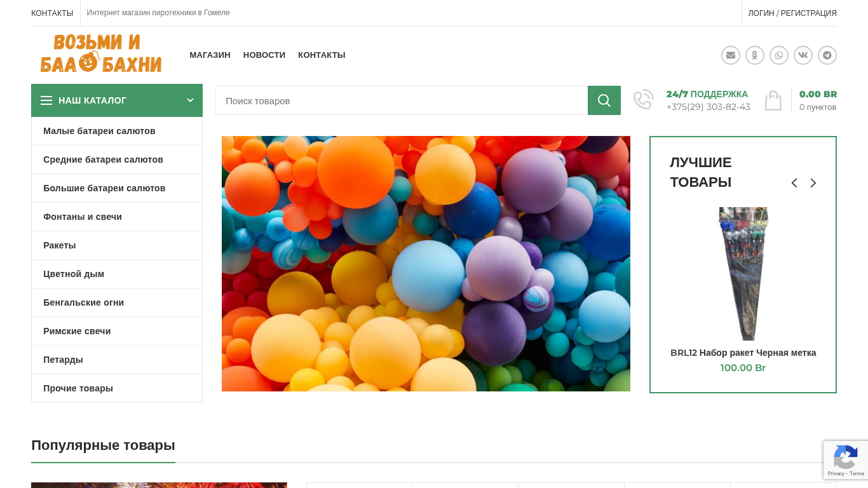Open reCAPTCHA Privacy link
This screenshot has height=488, width=868.
836,473
